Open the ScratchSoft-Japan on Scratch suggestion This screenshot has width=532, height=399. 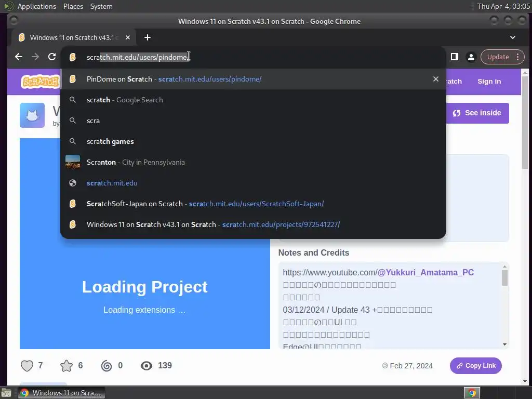tap(253, 204)
